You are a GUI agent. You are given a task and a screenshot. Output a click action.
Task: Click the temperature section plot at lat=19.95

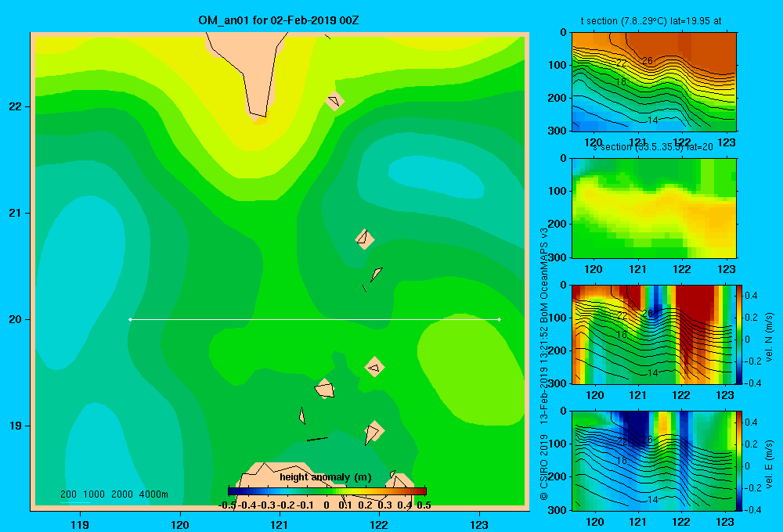pos(654,82)
